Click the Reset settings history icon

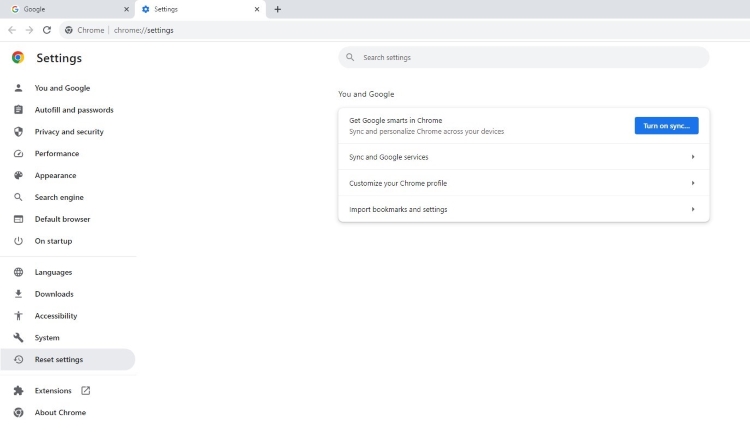tap(18, 360)
